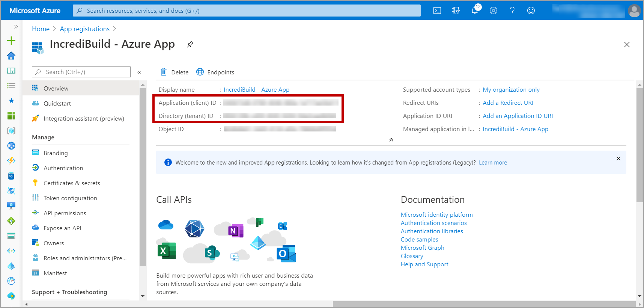
Task: Collapse the app registration menu pane
Action: (x=139, y=72)
